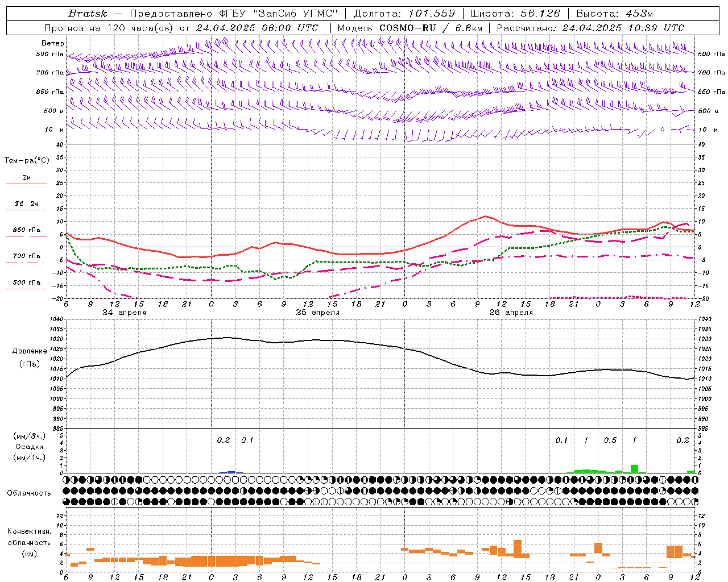
Task: Click the forecast start time 24.04.2025 06:00 UTC
Action: (x=257, y=28)
